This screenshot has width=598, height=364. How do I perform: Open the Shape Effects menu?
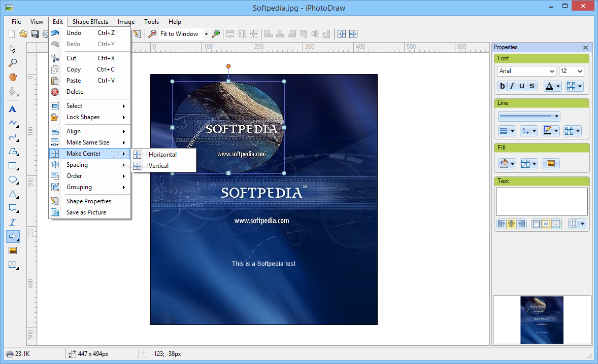click(x=90, y=22)
